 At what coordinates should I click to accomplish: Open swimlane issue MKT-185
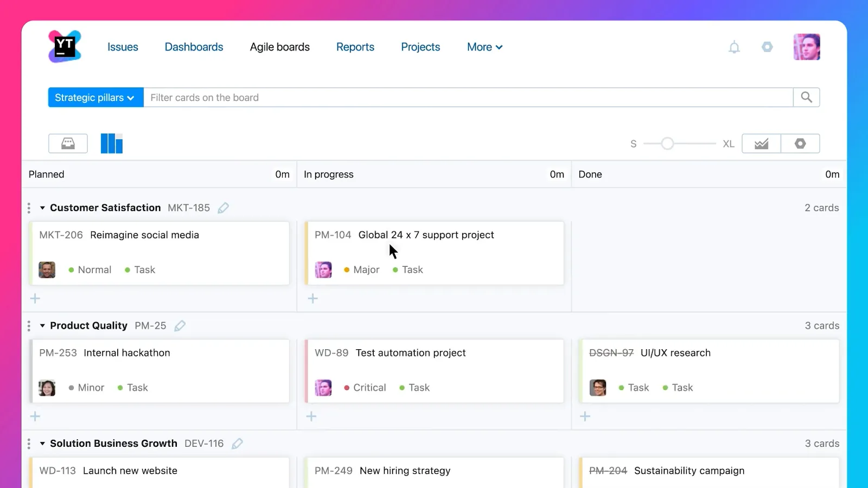189,208
